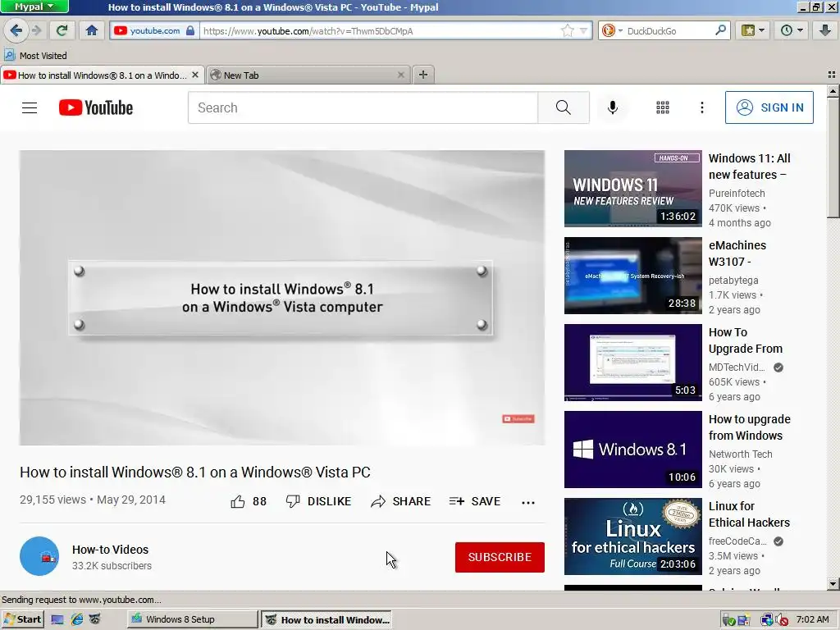This screenshot has height=630, width=840.
Task: Close the YouTube video tab
Action: pos(195,75)
